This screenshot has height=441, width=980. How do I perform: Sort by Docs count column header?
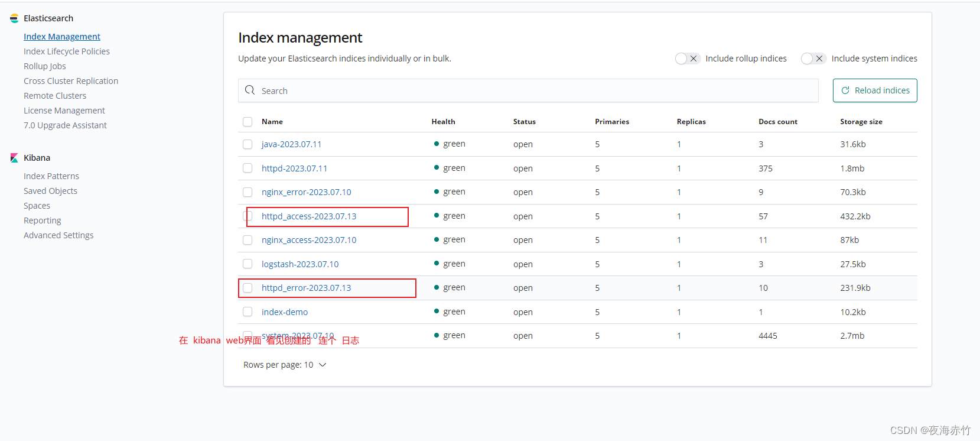click(x=778, y=122)
